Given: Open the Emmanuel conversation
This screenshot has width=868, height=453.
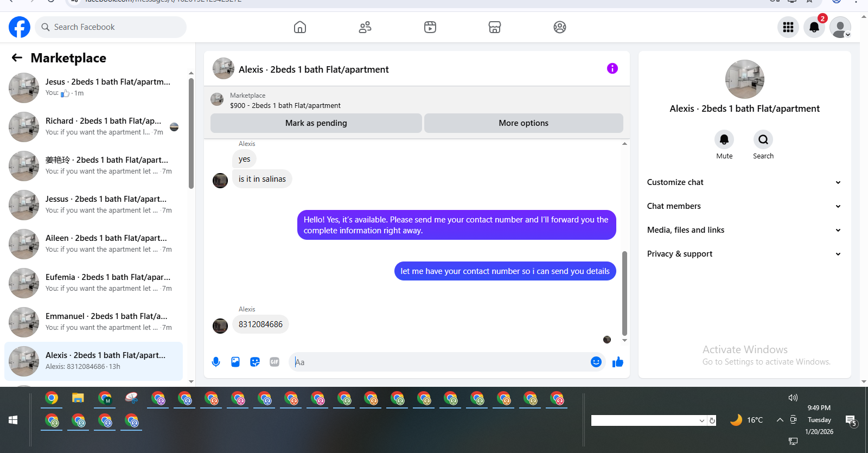Looking at the screenshot, I should (x=93, y=322).
